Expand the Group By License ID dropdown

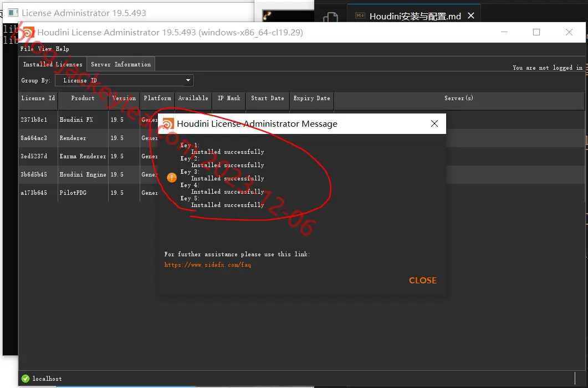click(x=124, y=80)
